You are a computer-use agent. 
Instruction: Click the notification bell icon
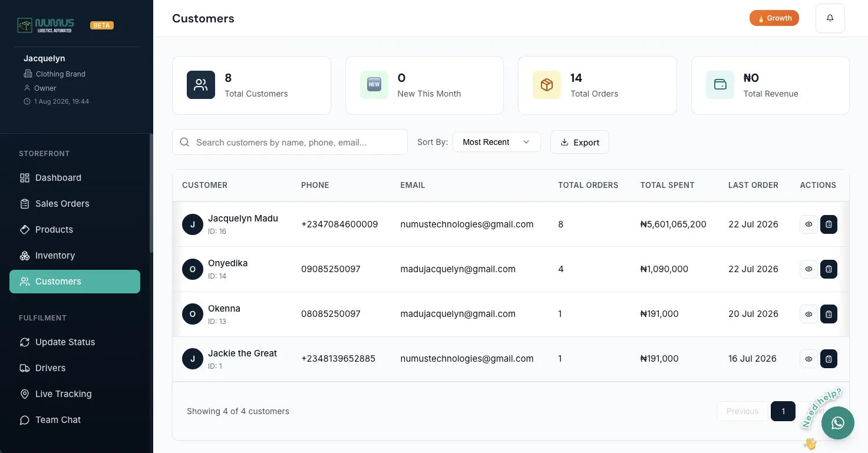(830, 18)
